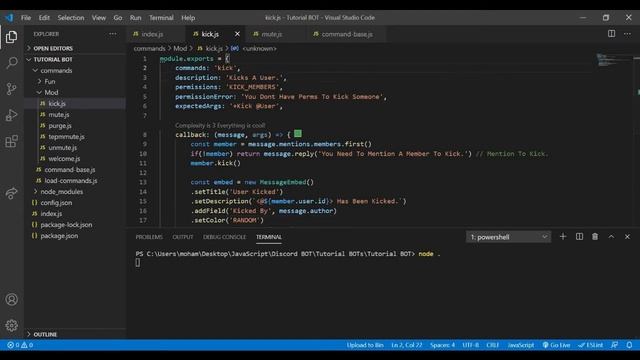Click the Explorer more actions ellipsis

[113, 34]
